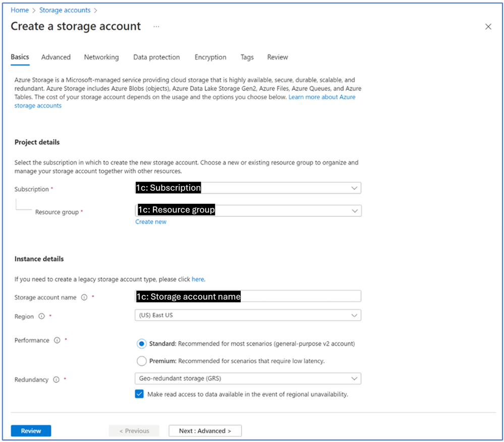Screen dimensions: 504x442
Task: Click the legacy storage account 'here' link
Action: (198, 280)
